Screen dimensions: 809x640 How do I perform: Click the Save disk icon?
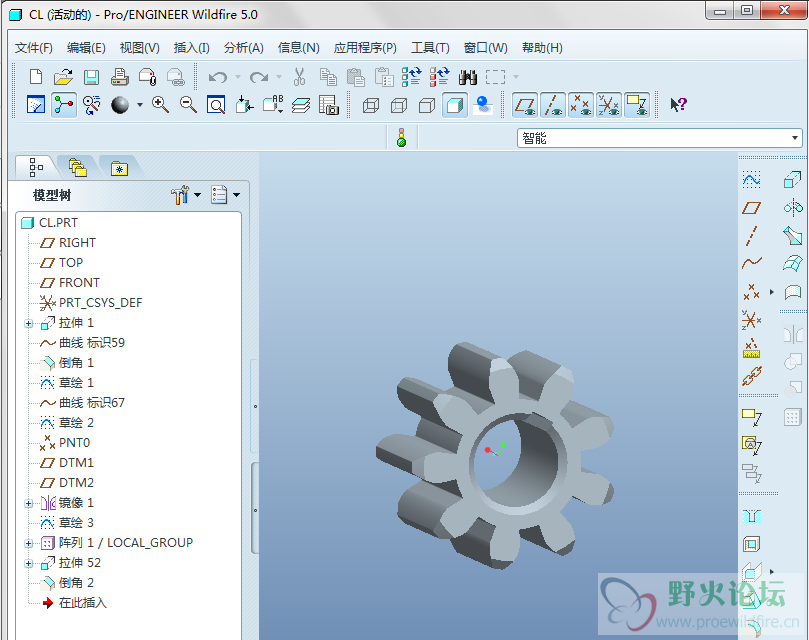pyautogui.click(x=91, y=77)
